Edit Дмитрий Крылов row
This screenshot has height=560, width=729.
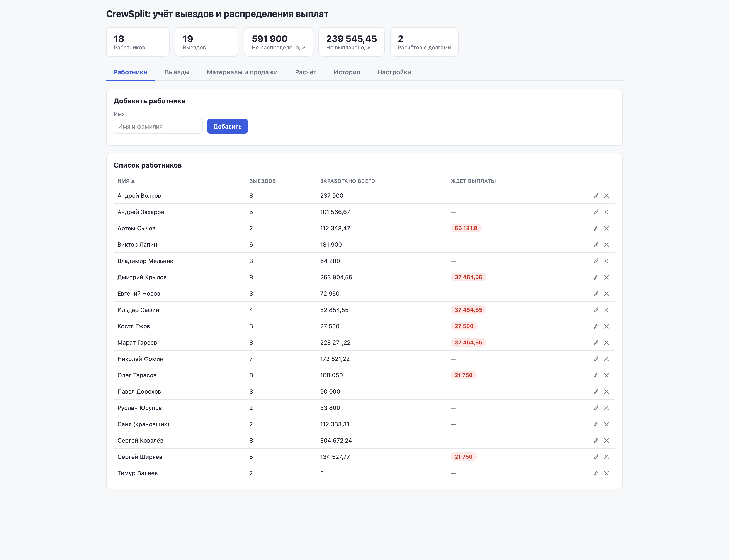coord(596,277)
